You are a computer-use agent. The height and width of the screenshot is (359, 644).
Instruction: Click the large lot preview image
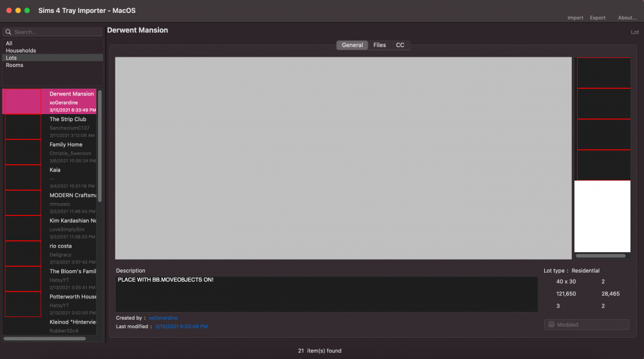(x=343, y=159)
